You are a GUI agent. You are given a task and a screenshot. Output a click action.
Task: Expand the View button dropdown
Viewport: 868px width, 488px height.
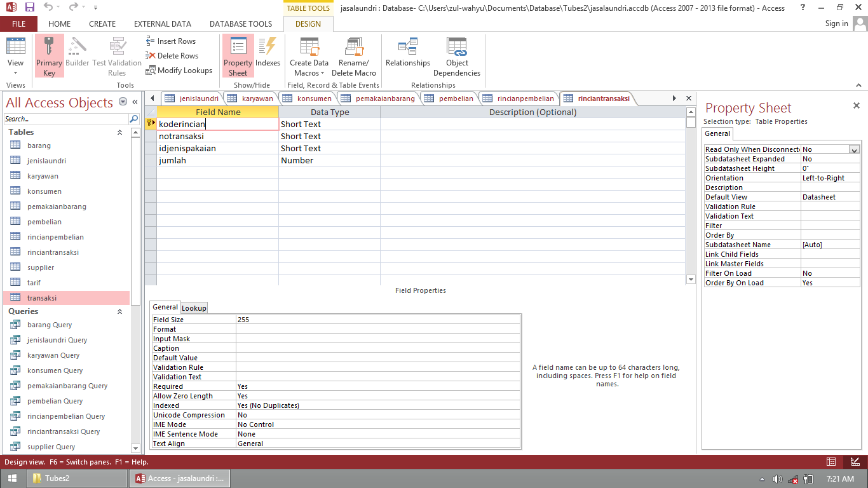[x=15, y=71]
